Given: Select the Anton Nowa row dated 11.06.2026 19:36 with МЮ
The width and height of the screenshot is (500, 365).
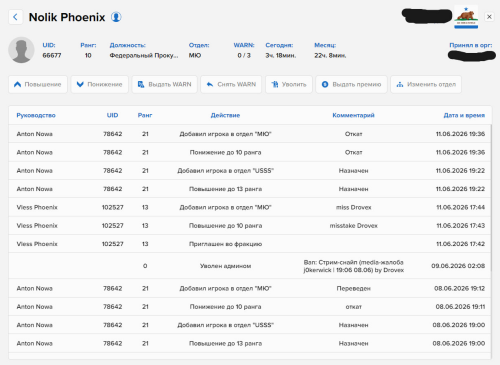Looking at the screenshot, I should point(250,134).
